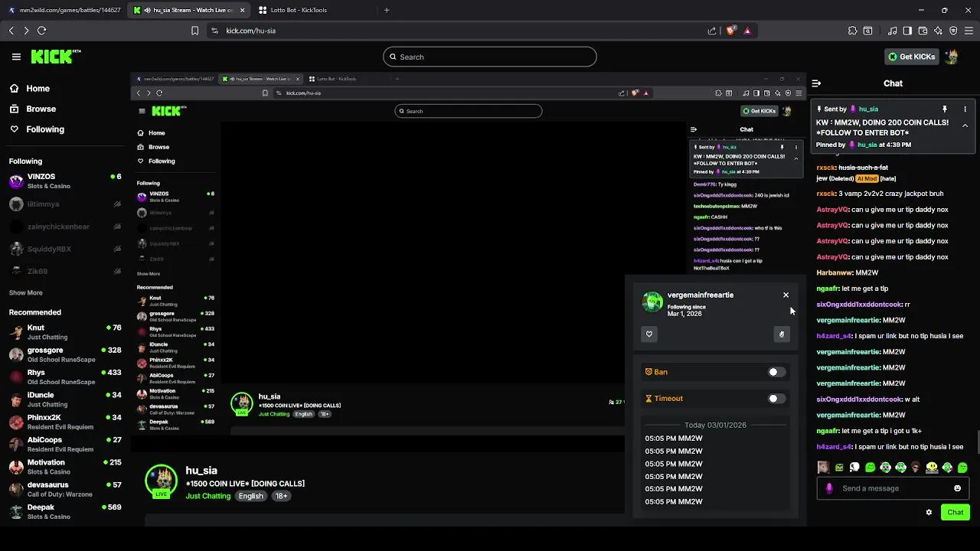
Task: Click Just Chatting category under hu_sia
Action: (208, 496)
